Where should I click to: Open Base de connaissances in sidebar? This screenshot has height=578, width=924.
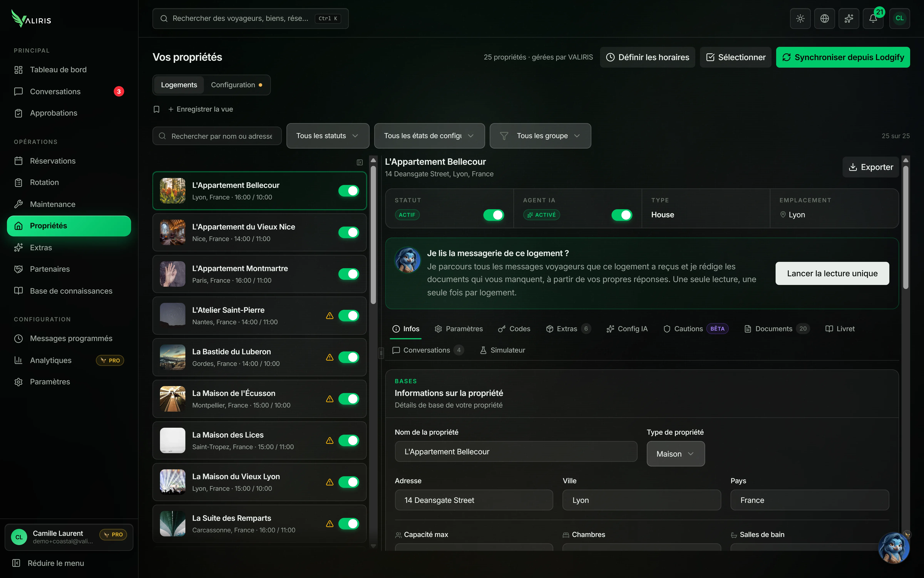tap(69, 291)
